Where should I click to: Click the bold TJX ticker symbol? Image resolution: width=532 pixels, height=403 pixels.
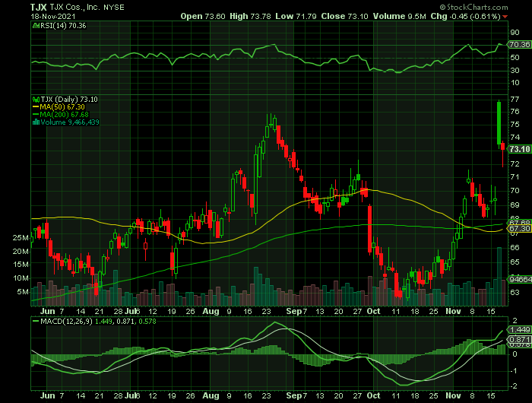pos(38,7)
